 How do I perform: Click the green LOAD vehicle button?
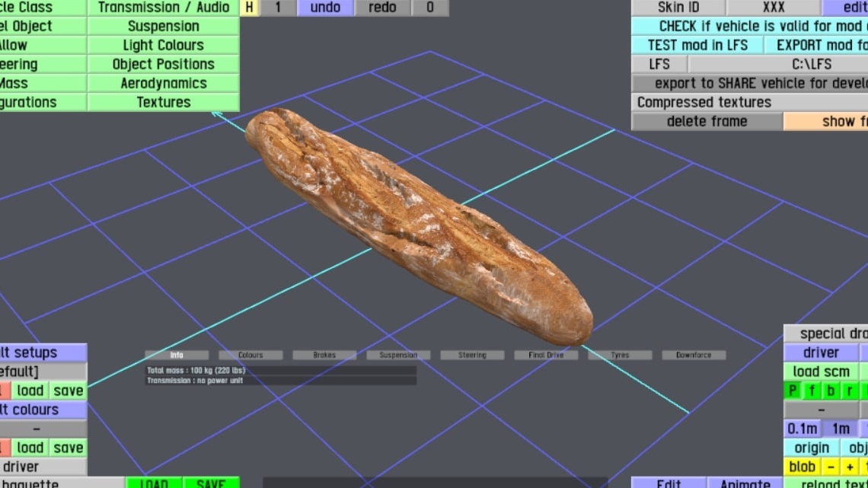click(x=153, y=483)
